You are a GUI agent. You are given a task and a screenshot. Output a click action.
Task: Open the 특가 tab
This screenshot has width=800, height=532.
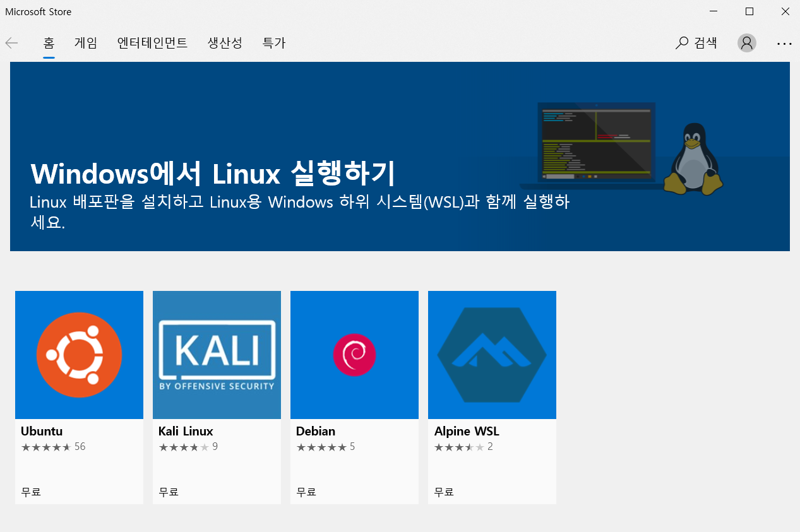click(274, 43)
